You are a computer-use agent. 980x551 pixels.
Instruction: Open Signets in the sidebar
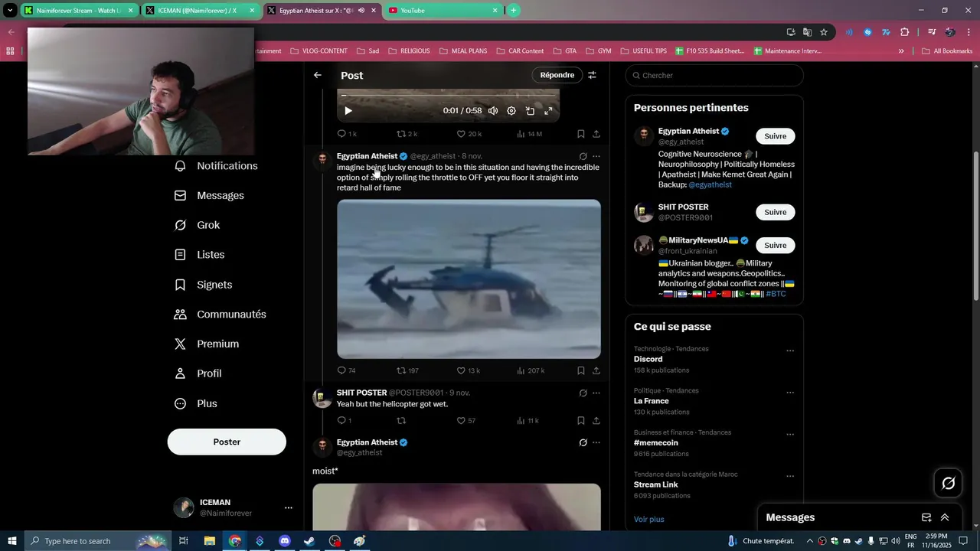[x=203, y=285]
